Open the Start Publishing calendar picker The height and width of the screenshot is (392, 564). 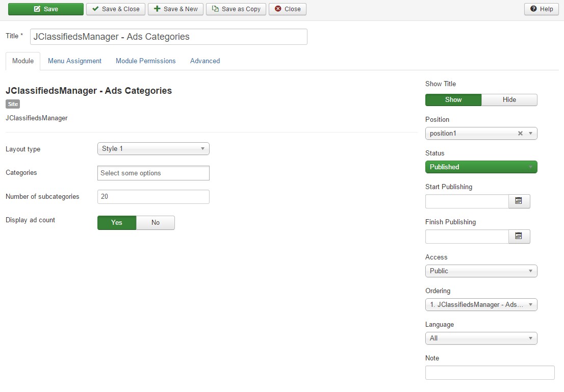519,201
